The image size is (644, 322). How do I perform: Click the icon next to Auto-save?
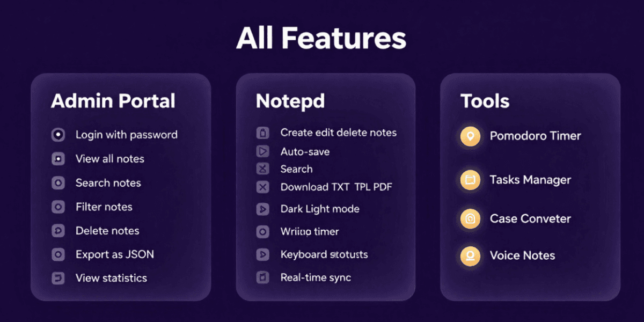262,152
